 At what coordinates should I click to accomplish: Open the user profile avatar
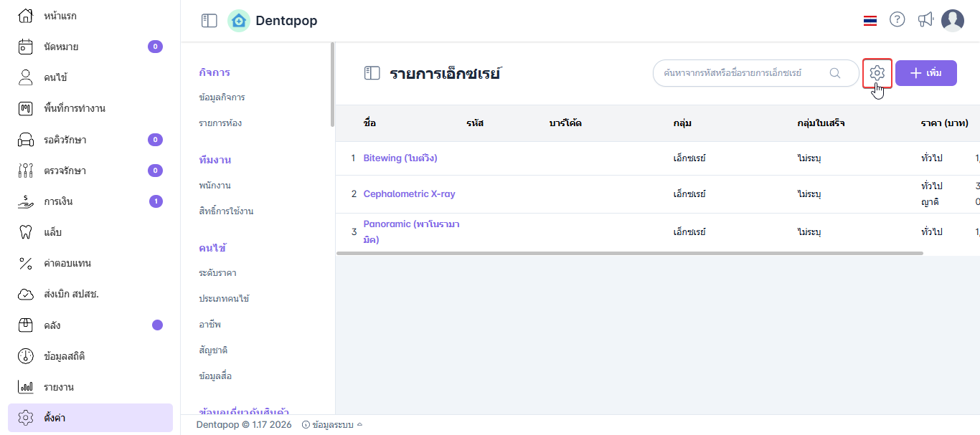click(x=952, y=21)
